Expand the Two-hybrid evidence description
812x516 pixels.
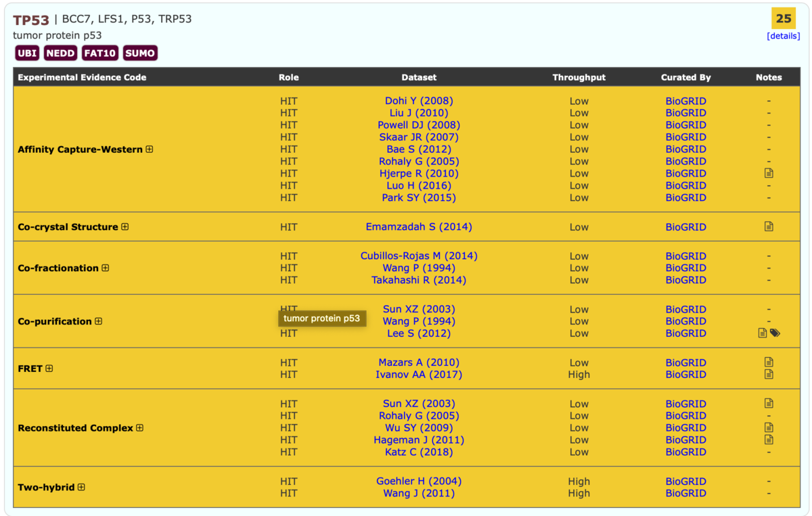[x=82, y=487]
